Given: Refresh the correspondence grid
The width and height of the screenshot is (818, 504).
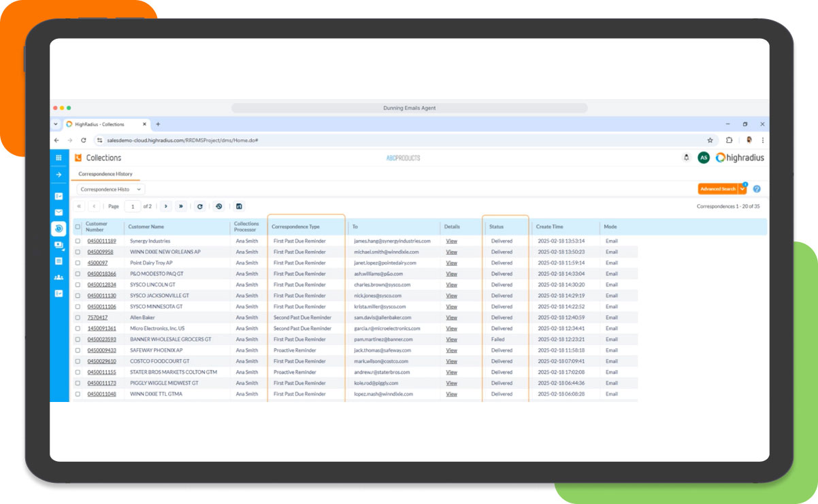Looking at the screenshot, I should pos(200,206).
